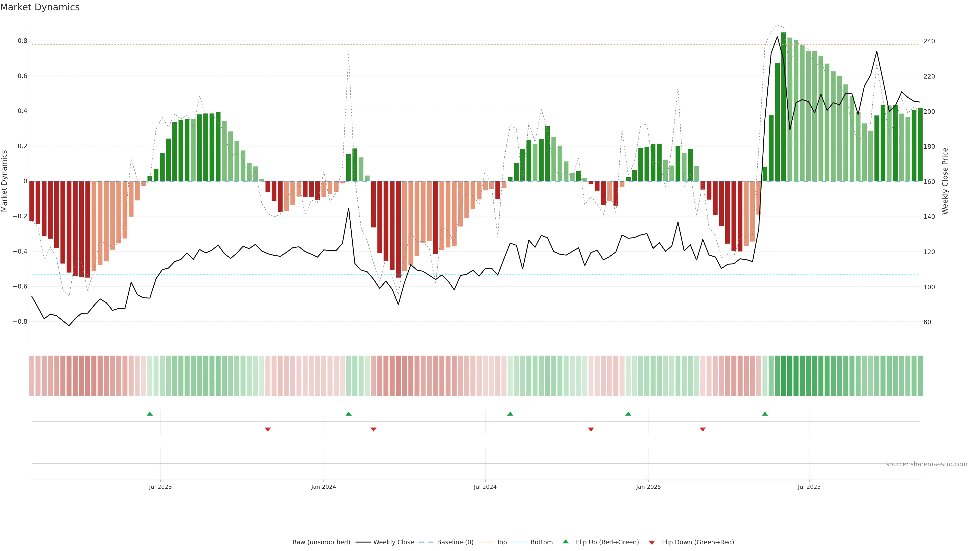Viewport: 980px width, 551px height.
Task: Hide the Bottom threshold legend item
Action: pos(541,542)
